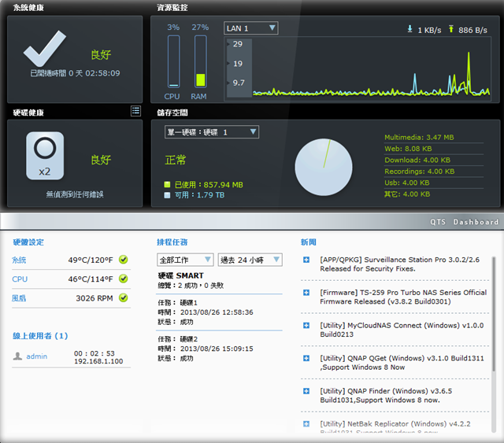This screenshot has width=504, height=443.
Task: Click the 正常 volume status text
Action: (x=175, y=160)
